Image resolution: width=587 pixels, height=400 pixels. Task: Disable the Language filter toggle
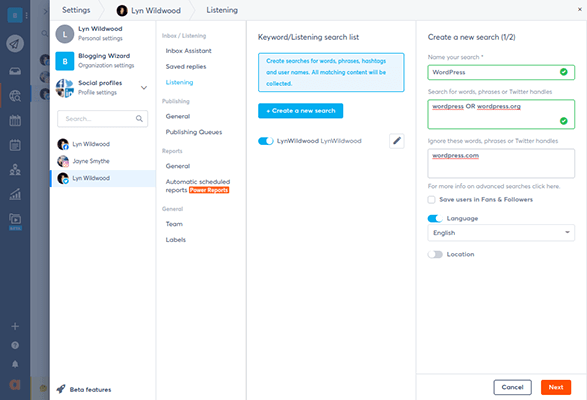coord(435,218)
